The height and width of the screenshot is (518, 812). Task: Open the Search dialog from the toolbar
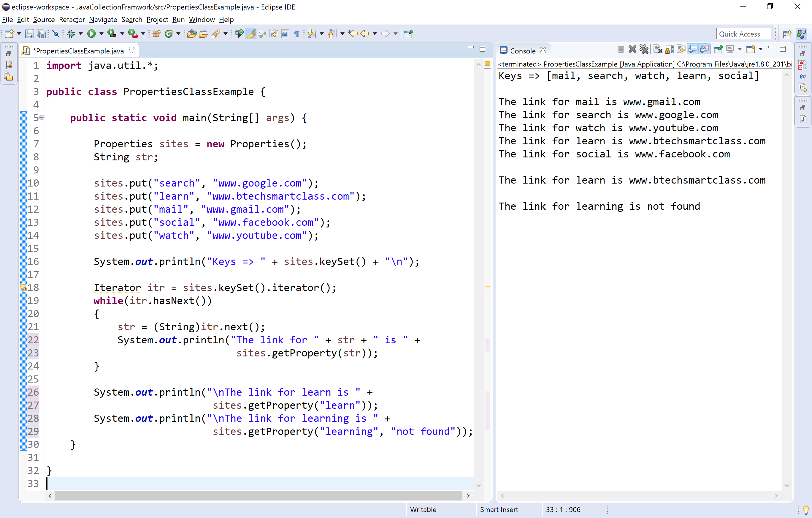point(215,33)
